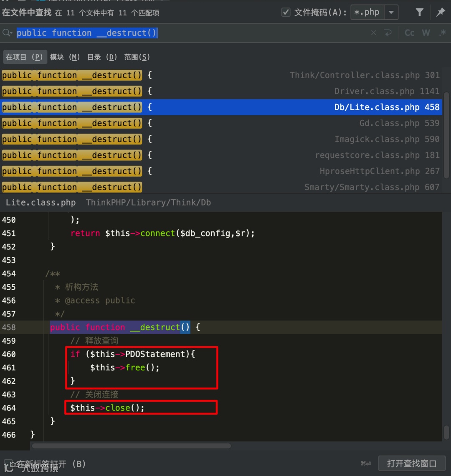Click the return $this->connect line
This screenshot has height=476, width=451.
tap(162, 233)
